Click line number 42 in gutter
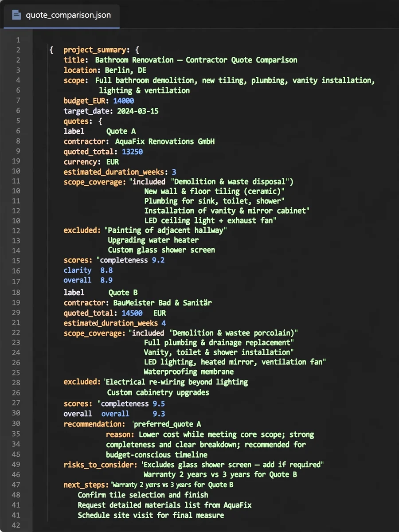The height and width of the screenshot is (532, 399). (16, 525)
